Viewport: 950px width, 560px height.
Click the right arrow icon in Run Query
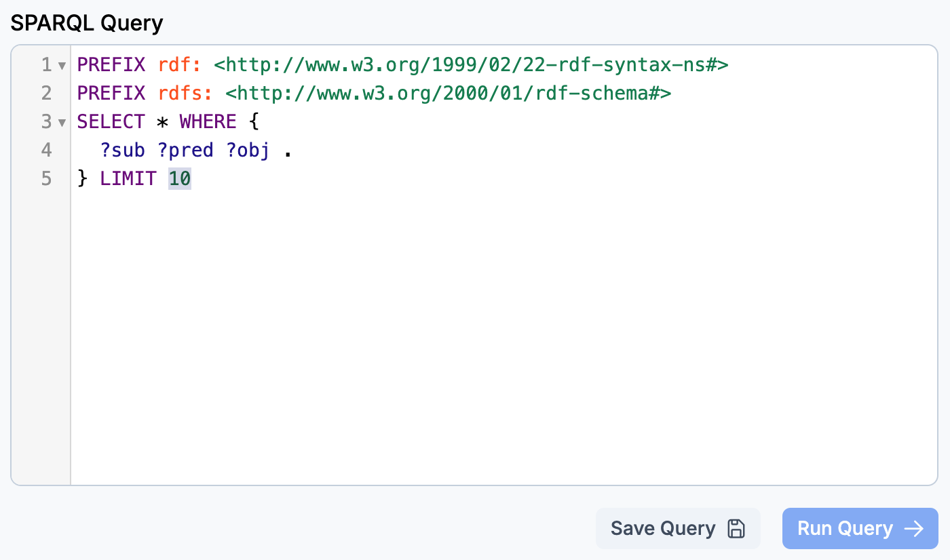pos(915,529)
